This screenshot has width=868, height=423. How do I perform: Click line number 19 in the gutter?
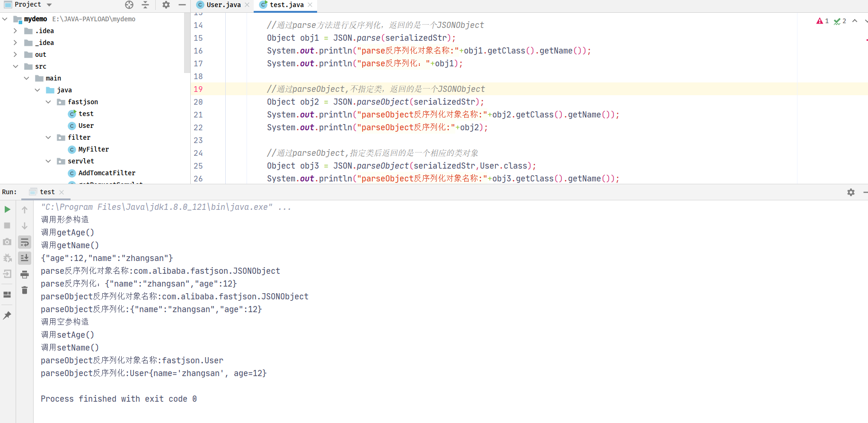198,89
